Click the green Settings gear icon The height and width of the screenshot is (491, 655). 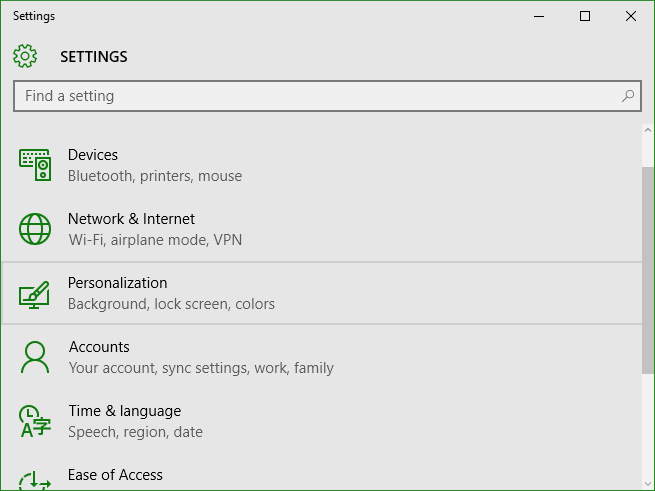pyautogui.click(x=25, y=56)
